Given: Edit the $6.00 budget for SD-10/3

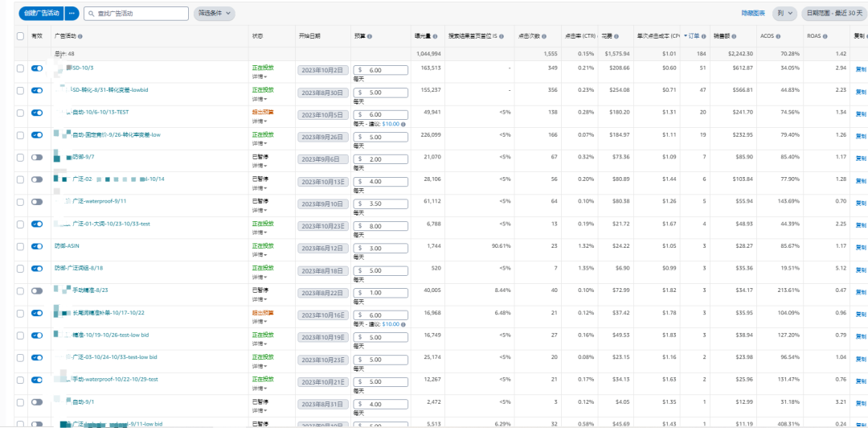Looking at the screenshot, I should click(380, 71).
